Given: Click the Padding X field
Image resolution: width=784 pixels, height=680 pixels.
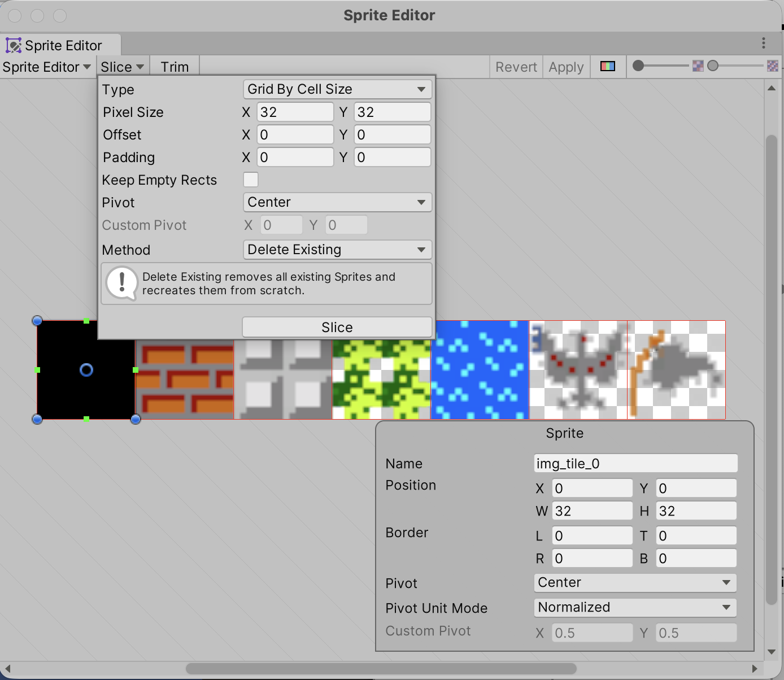Looking at the screenshot, I should pyautogui.click(x=295, y=157).
